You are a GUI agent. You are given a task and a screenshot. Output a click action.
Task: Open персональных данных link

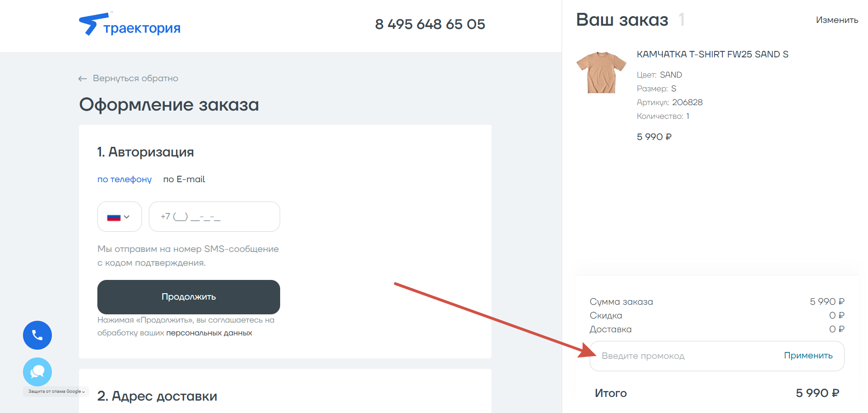click(209, 333)
